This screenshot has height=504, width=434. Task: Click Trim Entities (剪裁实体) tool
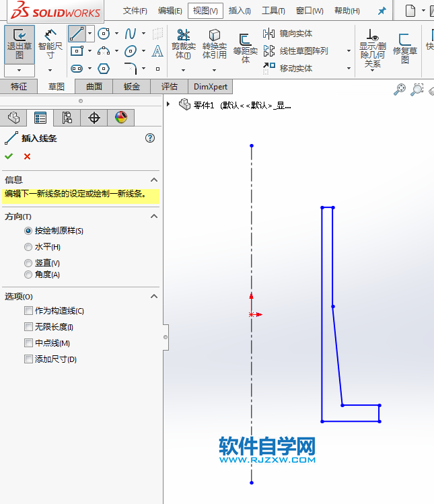pos(183,44)
